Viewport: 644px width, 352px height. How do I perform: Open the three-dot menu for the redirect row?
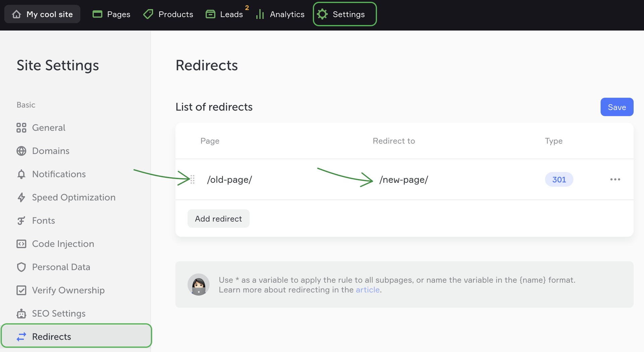click(x=615, y=180)
